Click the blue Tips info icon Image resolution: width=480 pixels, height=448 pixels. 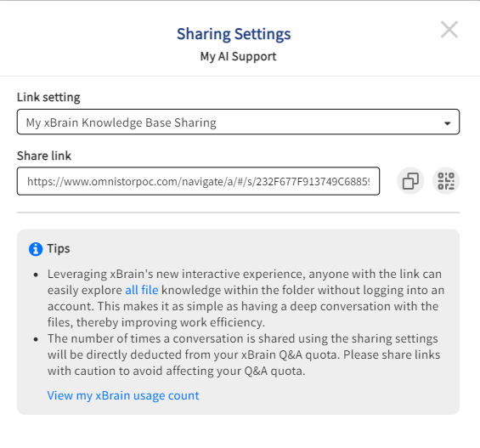point(36,249)
